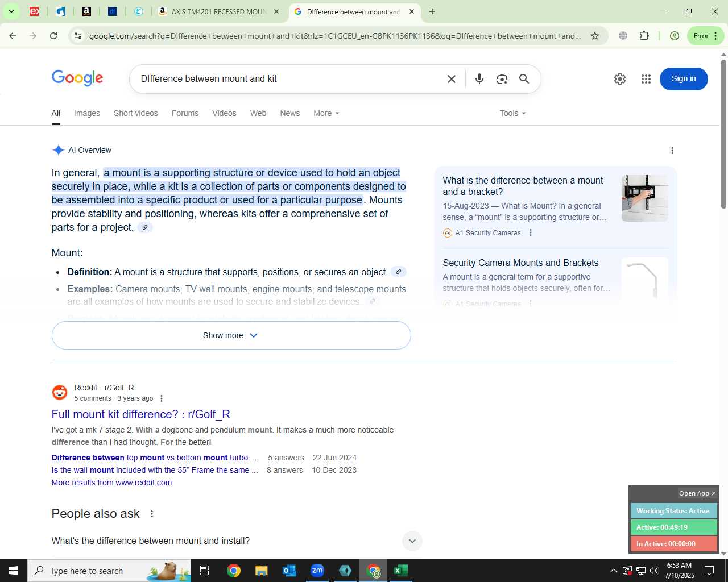
Task: Click the Open App button in tracker widget
Action: [x=697, y=493]
